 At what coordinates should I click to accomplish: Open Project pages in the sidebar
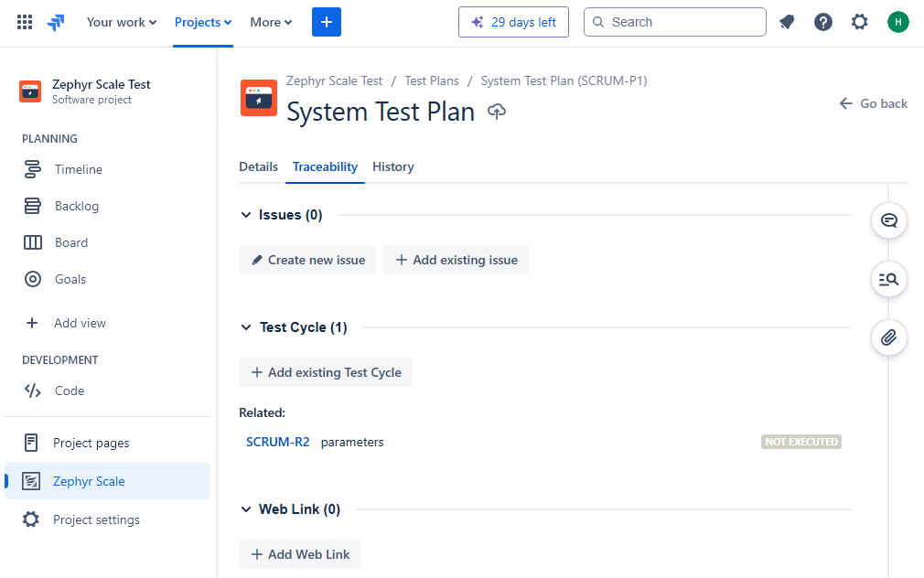pyautogui.click(x=107, y=443)
